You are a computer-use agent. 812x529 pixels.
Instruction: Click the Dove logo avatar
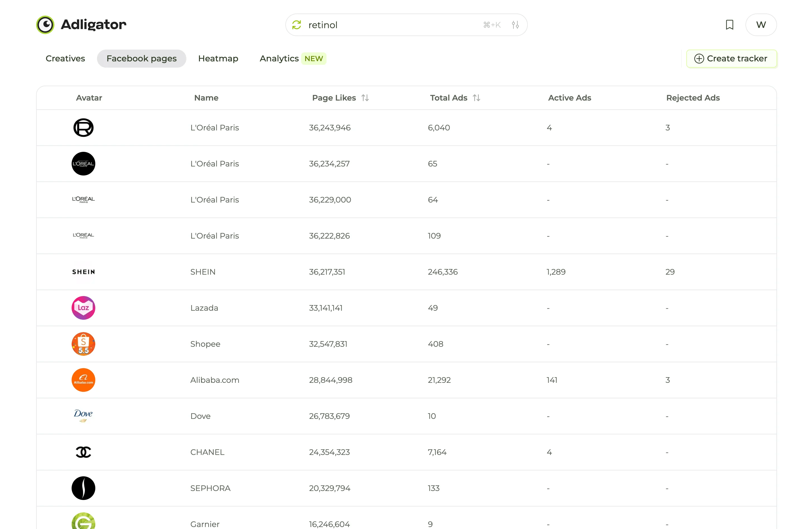point(83,416)
